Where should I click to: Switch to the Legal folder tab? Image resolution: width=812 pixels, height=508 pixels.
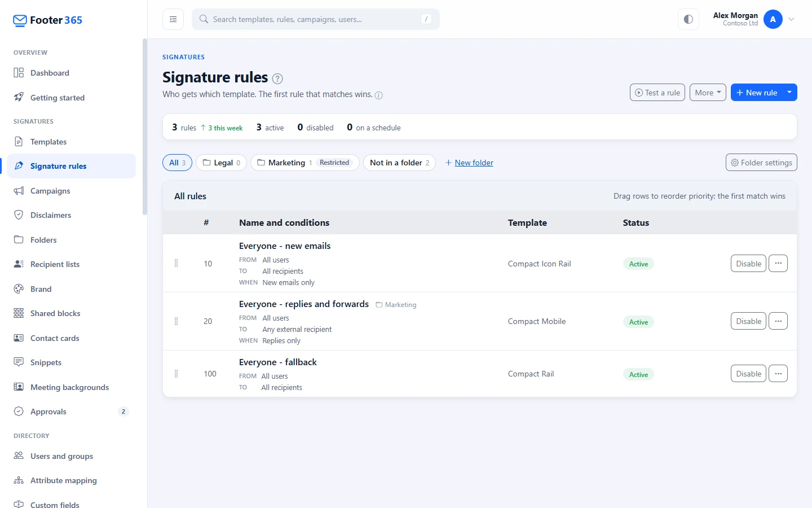[221, 163]
